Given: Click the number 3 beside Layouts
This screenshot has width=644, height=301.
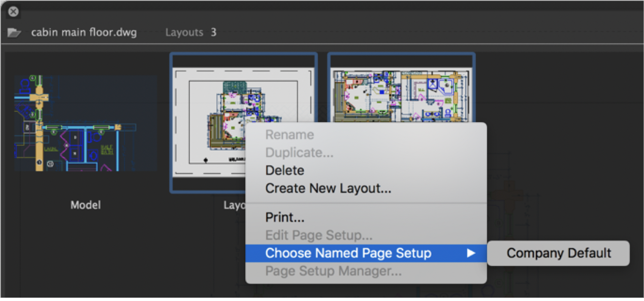Looking at the screenshot, I should point(214,33).
